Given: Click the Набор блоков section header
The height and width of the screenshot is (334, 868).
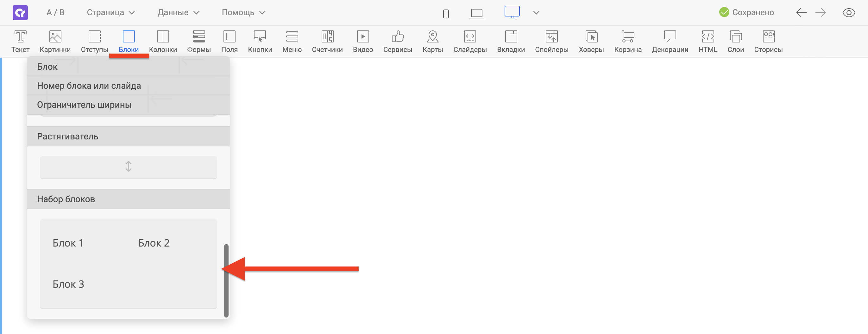Looking at the screenshot, I should point(129,199).
